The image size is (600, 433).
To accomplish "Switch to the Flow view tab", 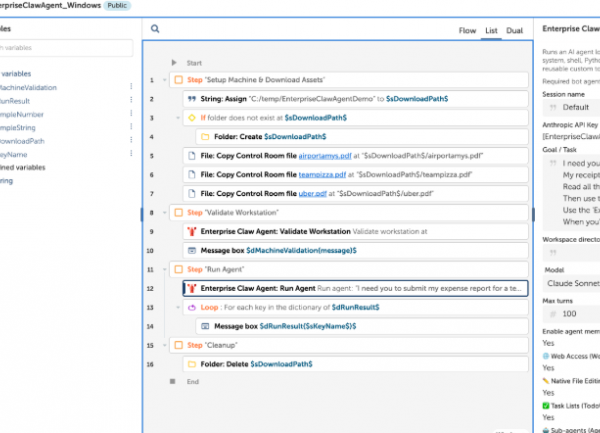I will (467, 31).
